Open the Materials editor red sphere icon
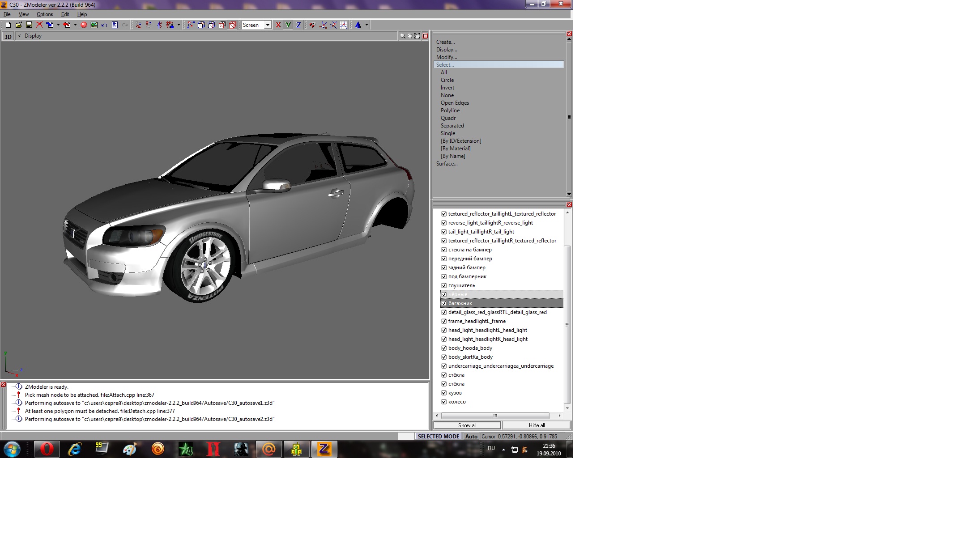 84,25
